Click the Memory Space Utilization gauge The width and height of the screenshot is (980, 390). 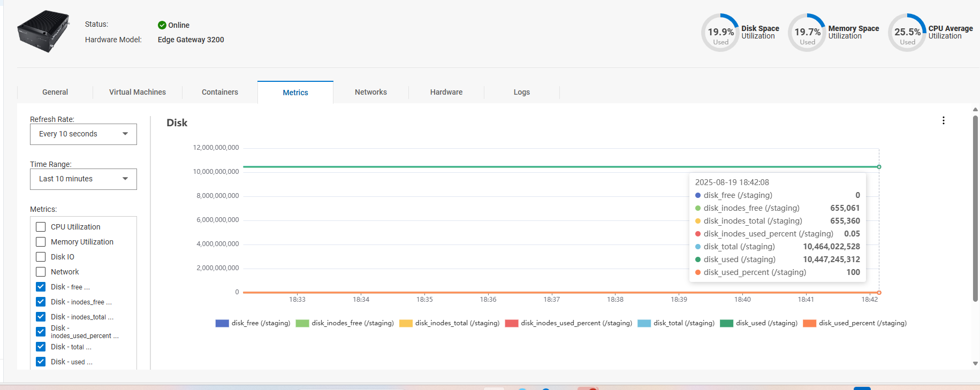(807, 33)
